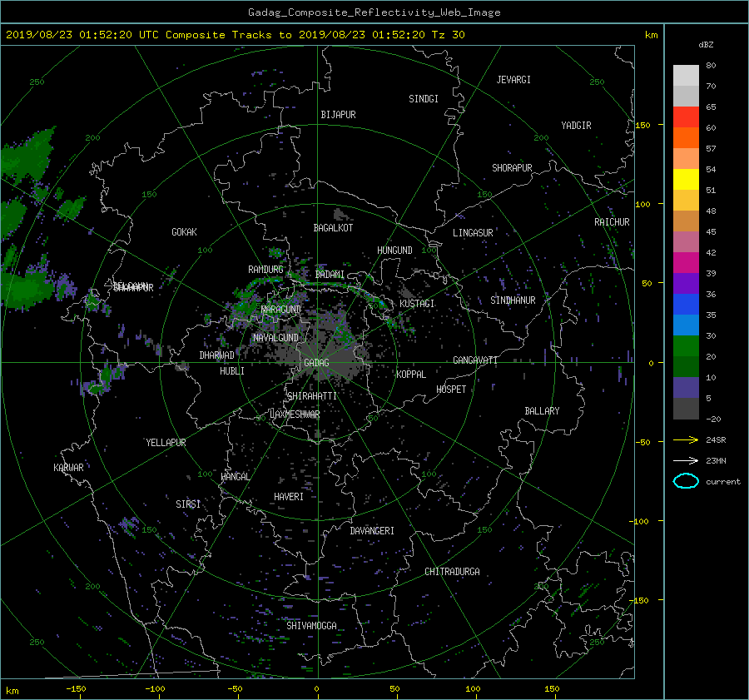Screen dimensions: 749x700
Task: Click the YELLAPUR city label
Action: (166, 443)
